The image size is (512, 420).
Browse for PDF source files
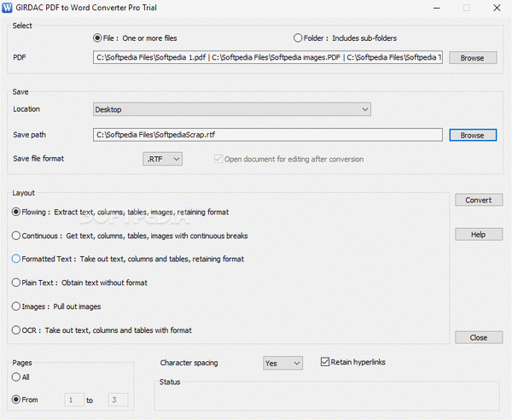coord(473,58)
